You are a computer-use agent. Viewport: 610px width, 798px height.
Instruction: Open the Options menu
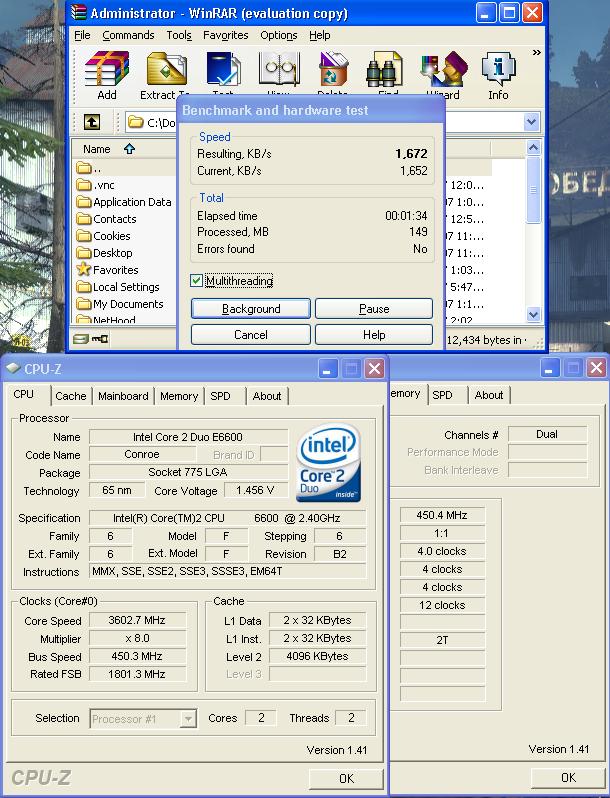point(279,35)
